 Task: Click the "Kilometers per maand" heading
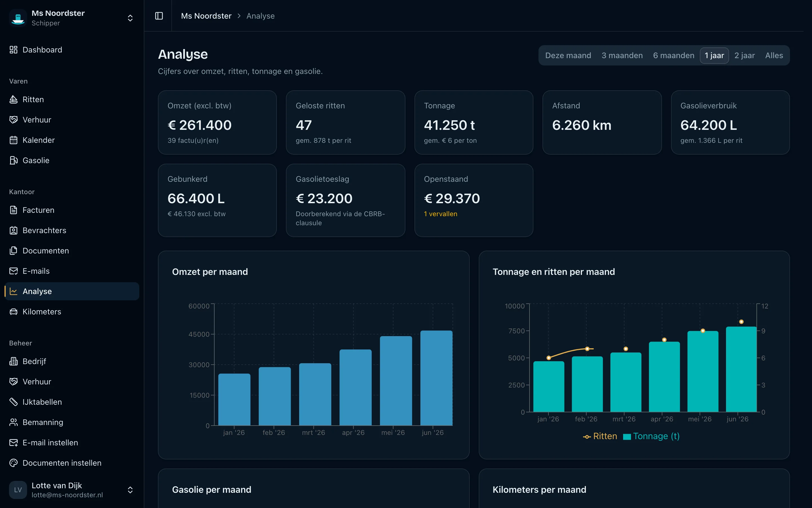point(539,490)
